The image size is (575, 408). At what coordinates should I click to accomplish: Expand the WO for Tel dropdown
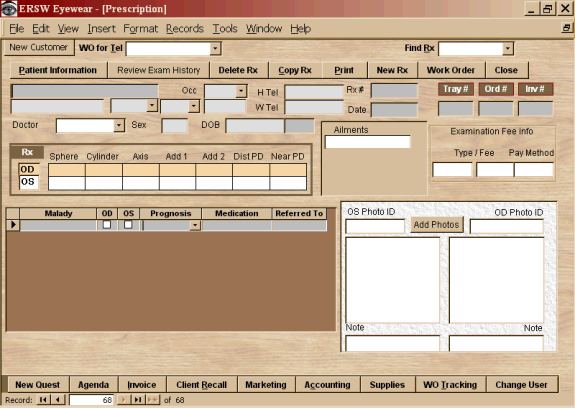coord(215,48)
